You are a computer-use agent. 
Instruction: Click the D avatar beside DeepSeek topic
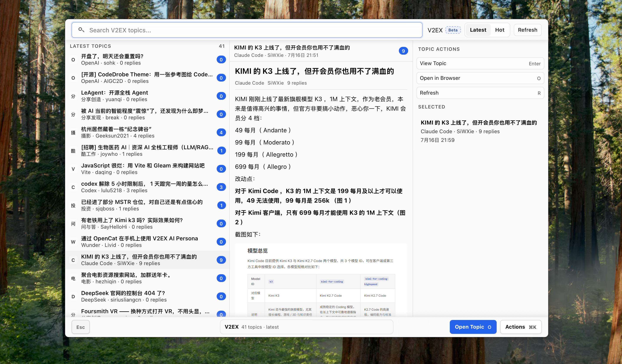pos(73,296)
